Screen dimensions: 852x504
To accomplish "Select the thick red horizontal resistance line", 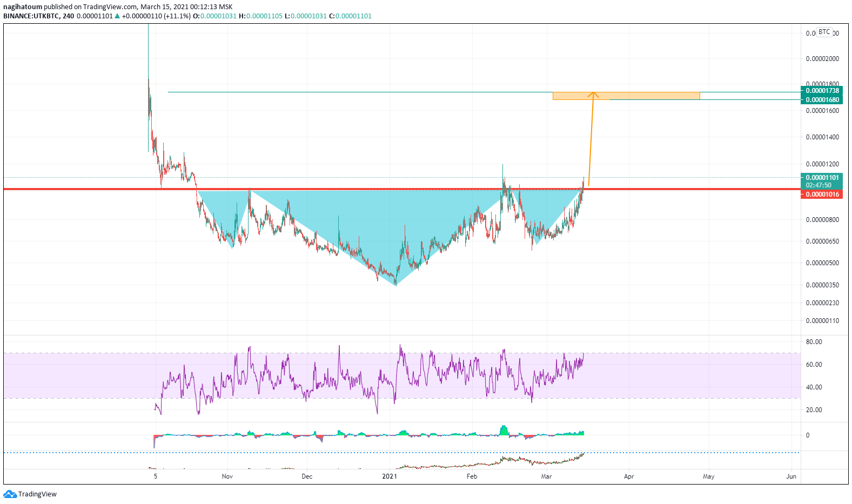I will [401, 189].
